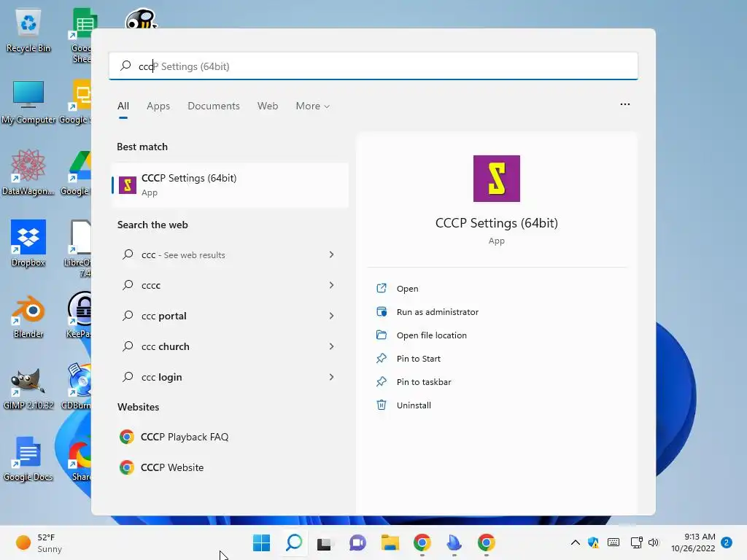Click the Windows Start button
This screenshot has width=747, height=560.
[261, 542]
